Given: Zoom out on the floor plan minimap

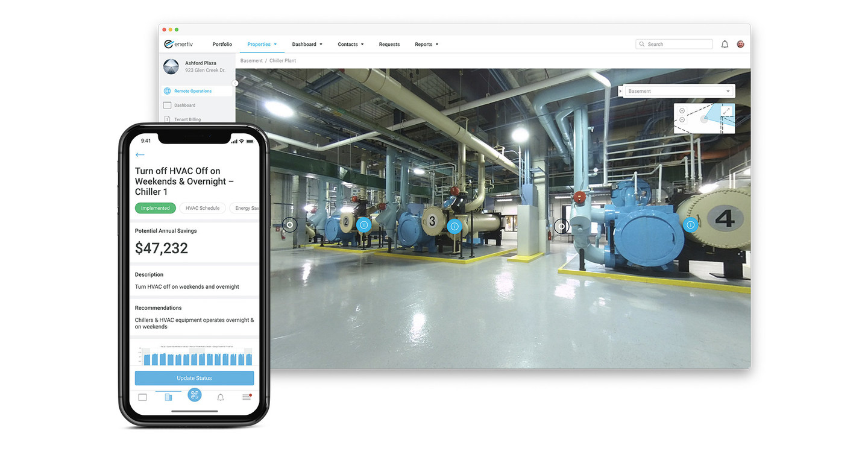Looking at the screenshot, I should [x=682, y=119].
